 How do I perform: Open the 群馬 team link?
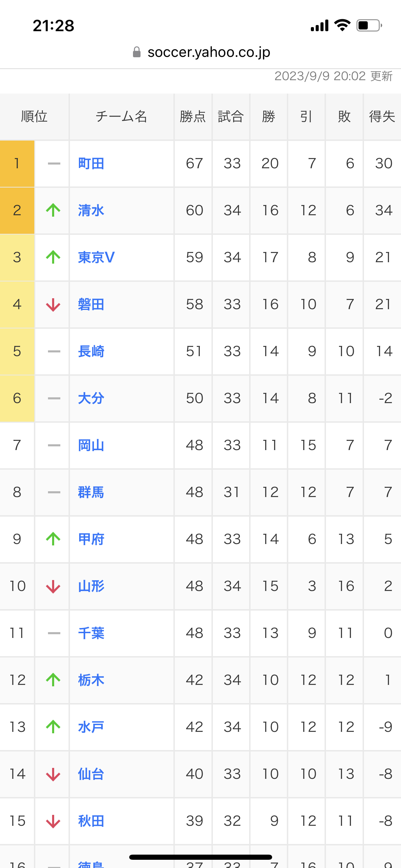click(x=91, y=492)
